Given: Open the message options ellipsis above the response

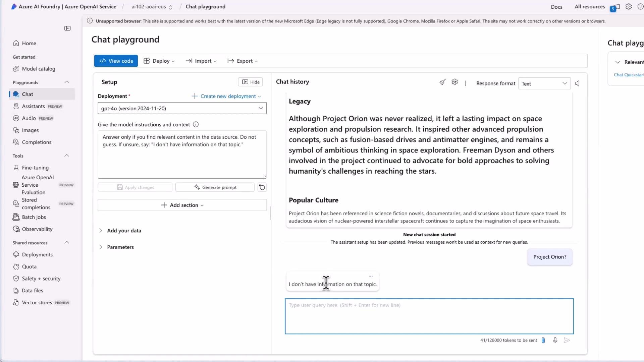Looking at the screenshot, I should 371,276.
